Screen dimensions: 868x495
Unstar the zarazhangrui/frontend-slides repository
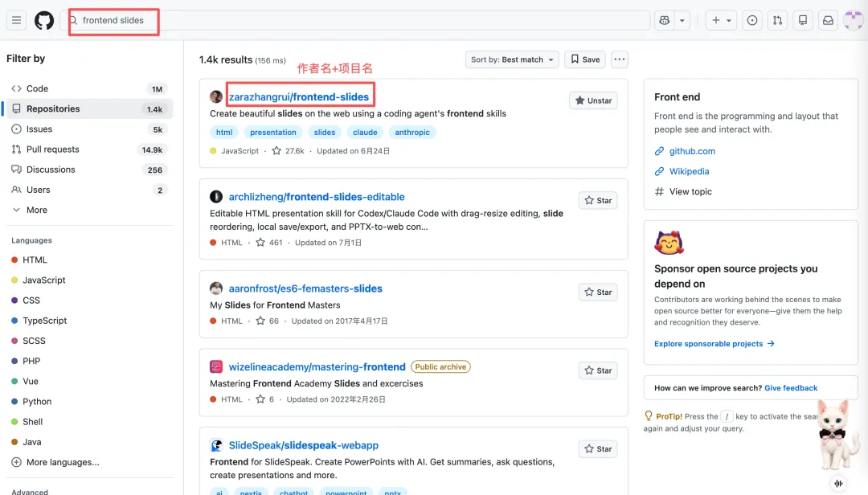(x=593, y=100)
